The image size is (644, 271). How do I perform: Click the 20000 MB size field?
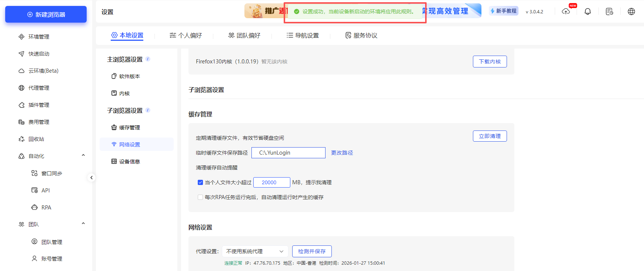pyautogui.click(x=272, y=182)
